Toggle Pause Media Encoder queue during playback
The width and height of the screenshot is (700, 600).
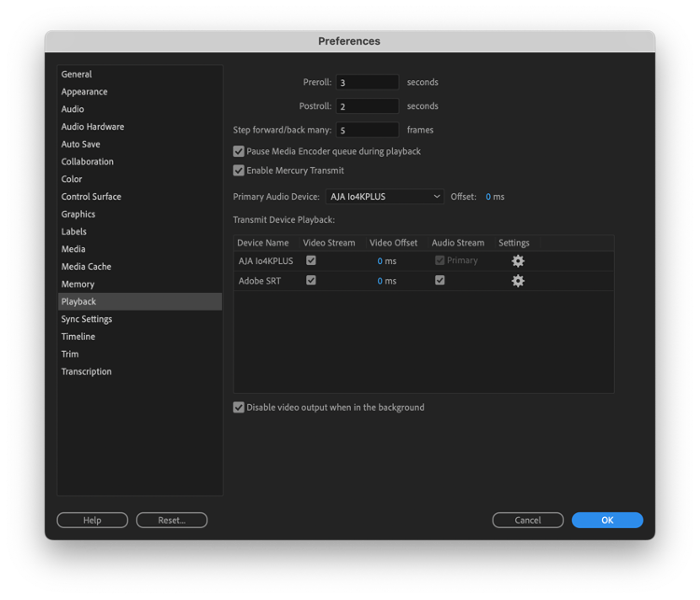coord(239,151)
